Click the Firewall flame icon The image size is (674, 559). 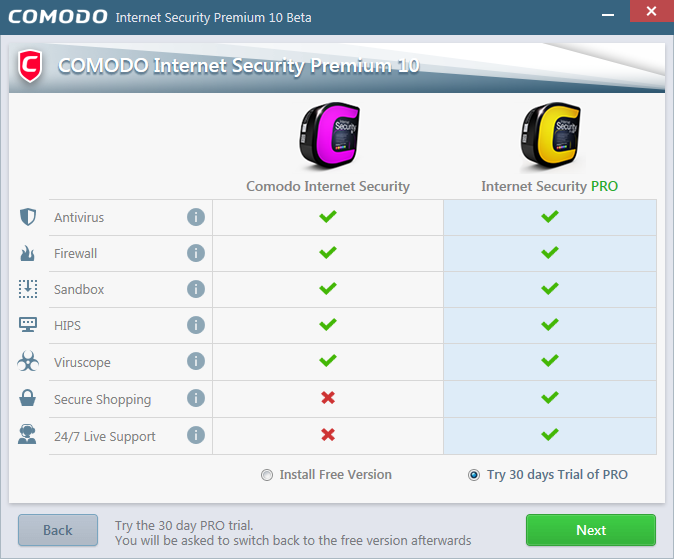(x=28, y=253)
